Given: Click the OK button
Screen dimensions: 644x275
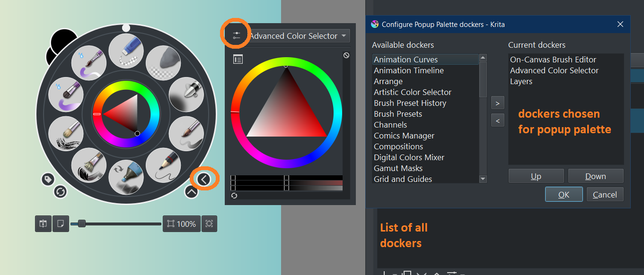Looking at the screenshot, I should (564, 194).
